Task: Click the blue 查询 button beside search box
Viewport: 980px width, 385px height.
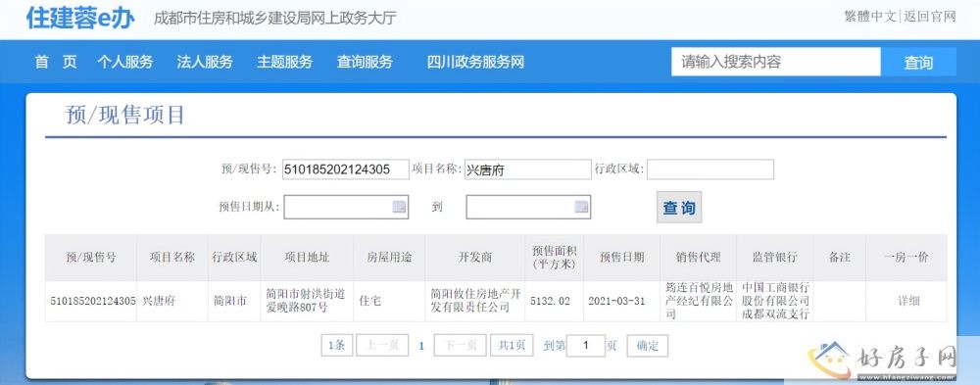Action: [918, 62]
